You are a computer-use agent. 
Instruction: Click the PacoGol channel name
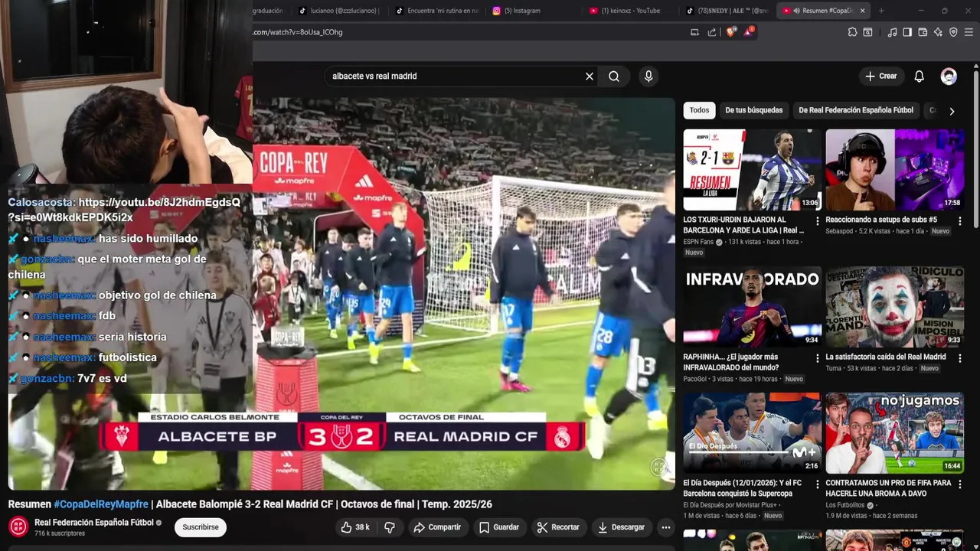pyautogui.click(x=695, y=379)
